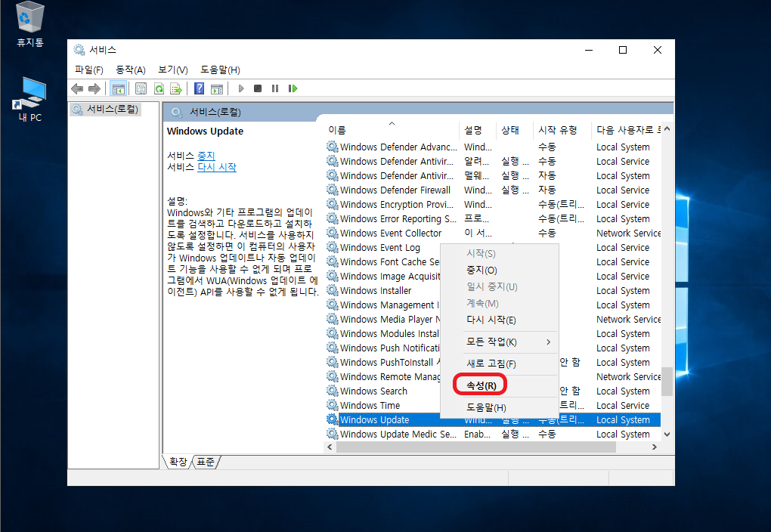Switch to the 확장 tab
The image size is (771, 532).
tap(178, 462)
